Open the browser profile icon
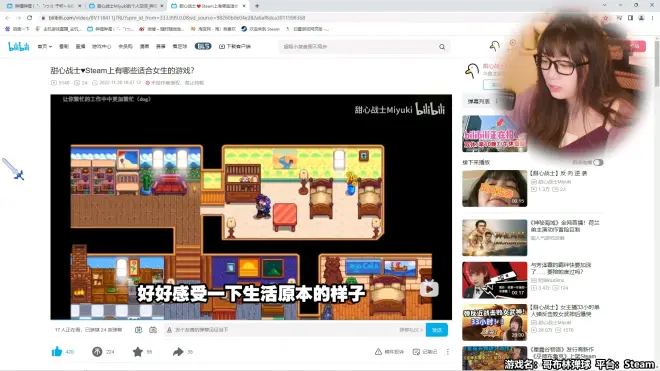660x371 pixels. [x=641, y=18]
